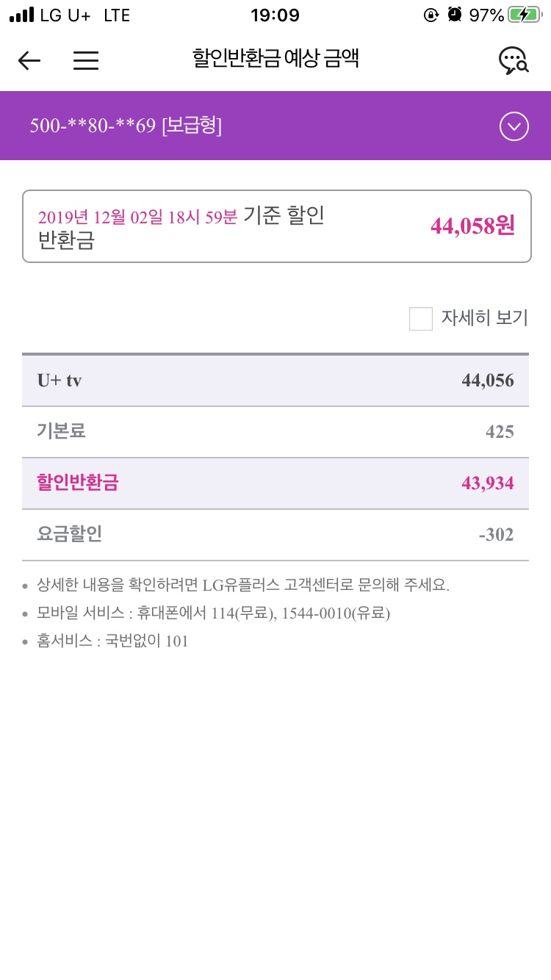Screen dimensions: 551x980
Task: Tap the rotation lock status icon
Action: point(431,15)
